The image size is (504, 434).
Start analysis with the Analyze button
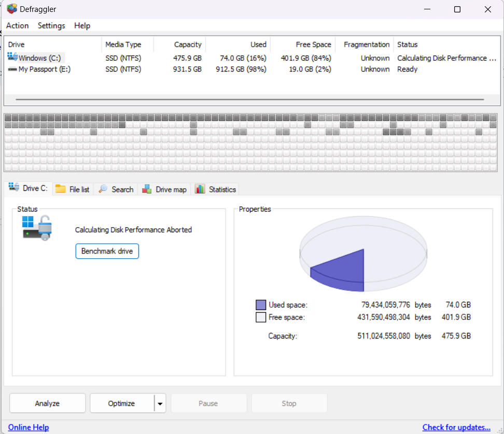coord(47,403)
